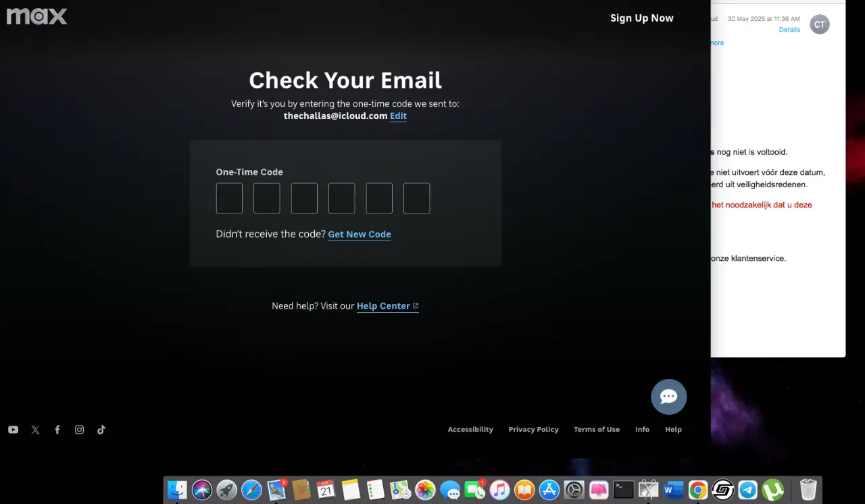Open Telegram from the Dock
865x504 pixels.
click(748, 489)
